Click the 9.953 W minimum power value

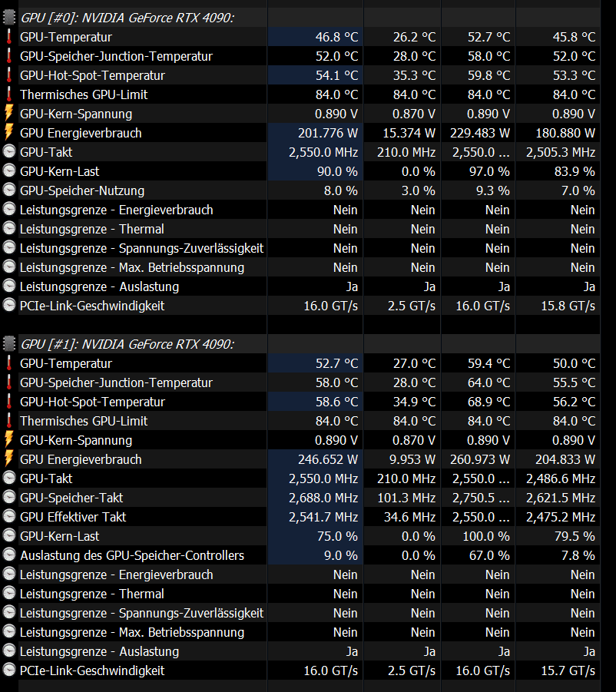412,459
